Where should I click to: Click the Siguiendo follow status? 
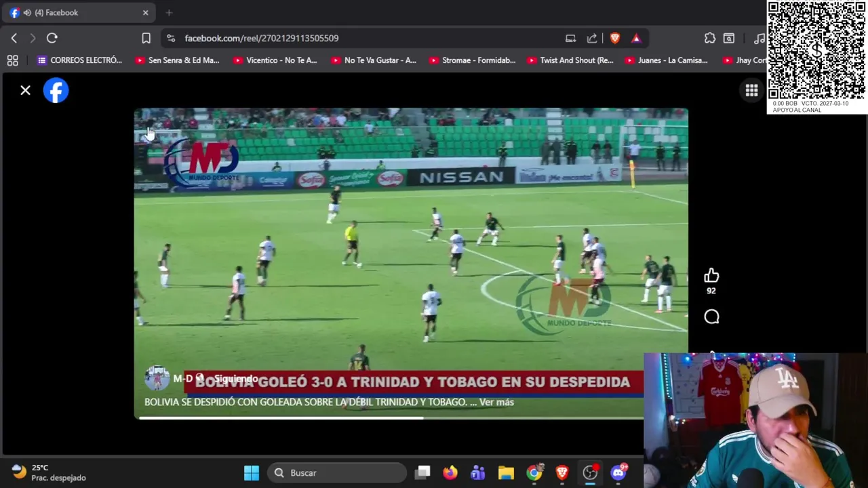click(236, 379)
